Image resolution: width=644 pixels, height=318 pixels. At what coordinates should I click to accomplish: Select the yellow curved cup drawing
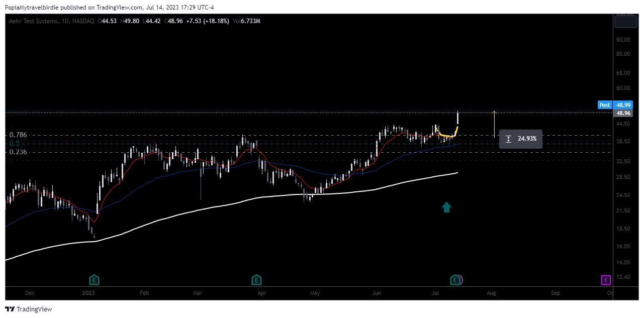point(447,133)
